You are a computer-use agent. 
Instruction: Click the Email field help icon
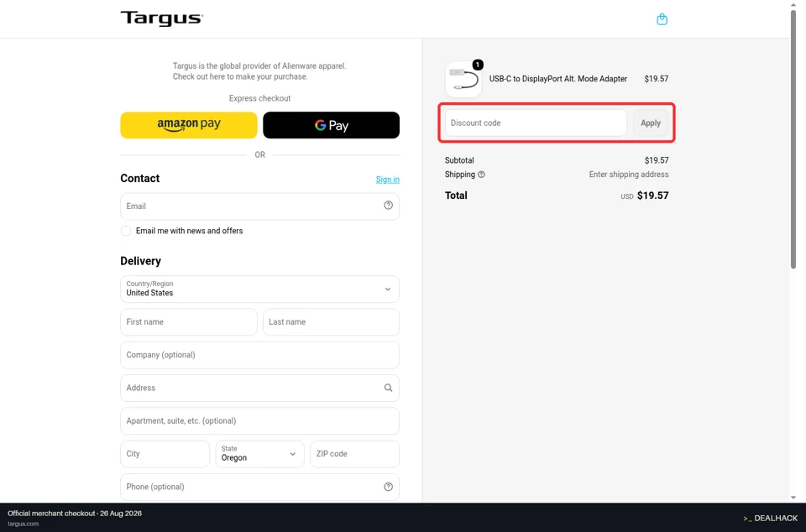[388, 206]
